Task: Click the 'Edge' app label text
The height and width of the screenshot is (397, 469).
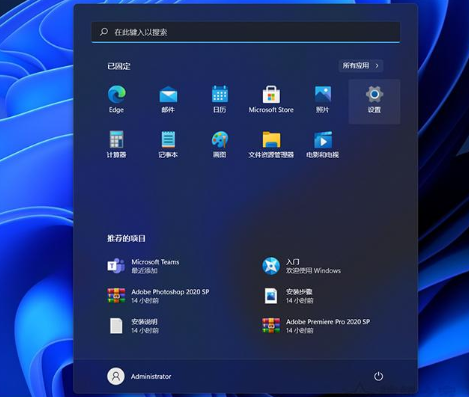Action: (116, 110)
